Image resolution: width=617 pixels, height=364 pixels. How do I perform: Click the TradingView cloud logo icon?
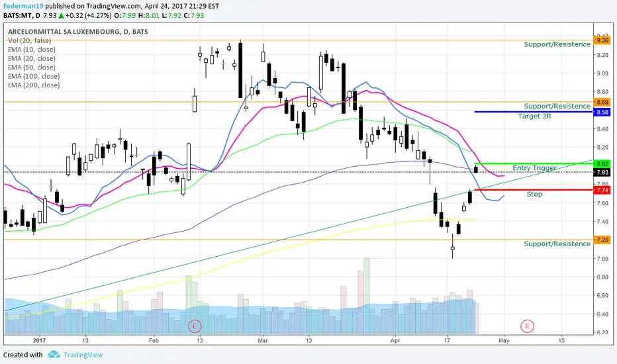[54, 355]
